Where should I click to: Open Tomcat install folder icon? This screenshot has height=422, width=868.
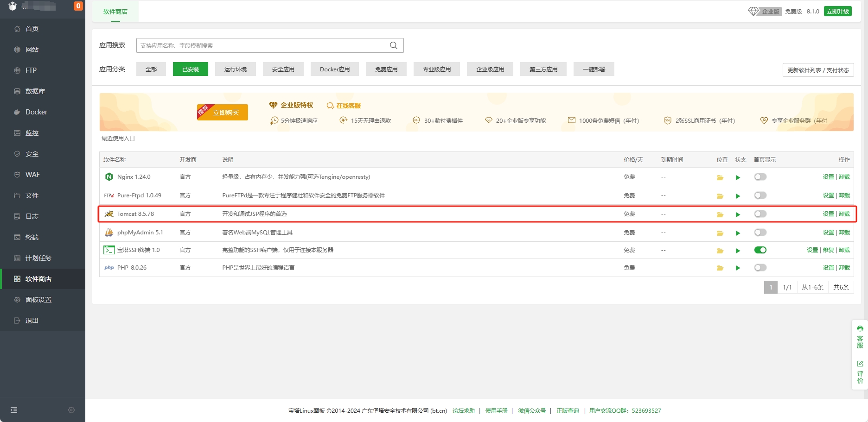pyautogui.click(x=720, y=214)
